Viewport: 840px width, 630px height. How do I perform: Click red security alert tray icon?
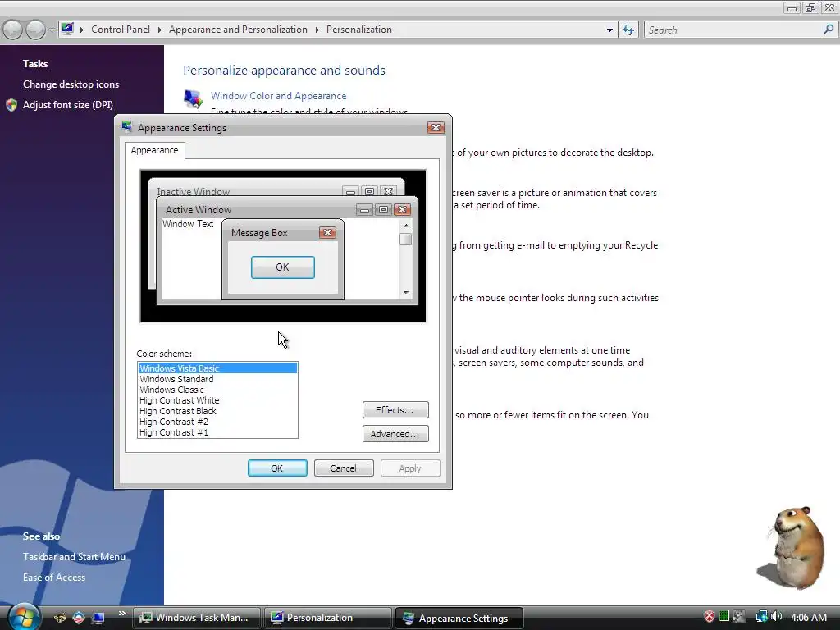710,617
